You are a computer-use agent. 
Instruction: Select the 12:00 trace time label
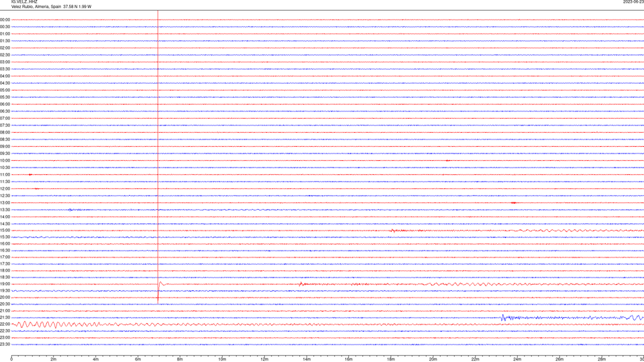pyautogui.click(x=5, y=189)
